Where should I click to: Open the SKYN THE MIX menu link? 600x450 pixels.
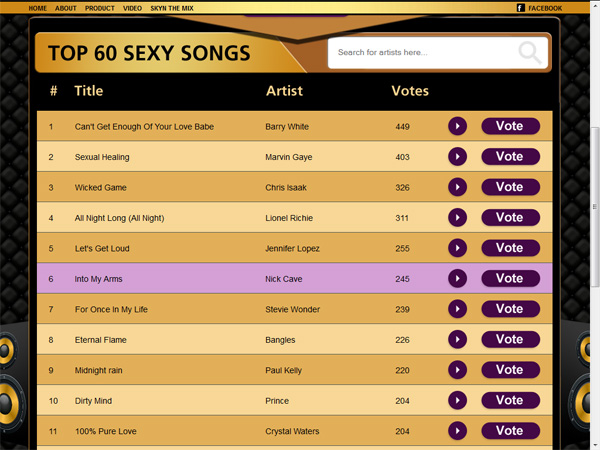(x=172, y=8)
